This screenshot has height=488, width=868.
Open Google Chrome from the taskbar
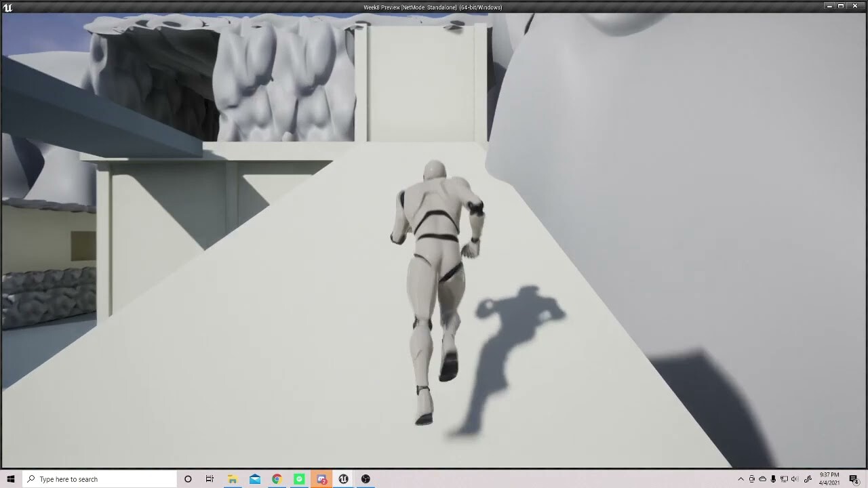click(x=277, y=479)
